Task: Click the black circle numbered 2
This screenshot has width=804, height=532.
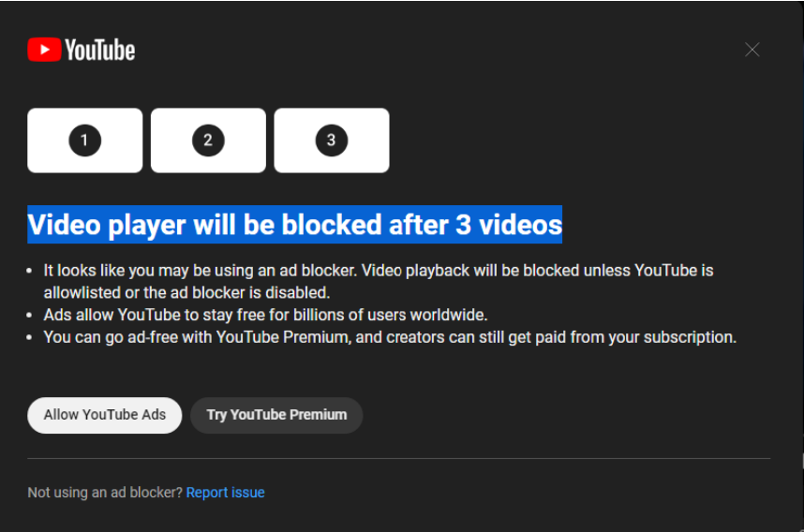Action: pos(208,140)
